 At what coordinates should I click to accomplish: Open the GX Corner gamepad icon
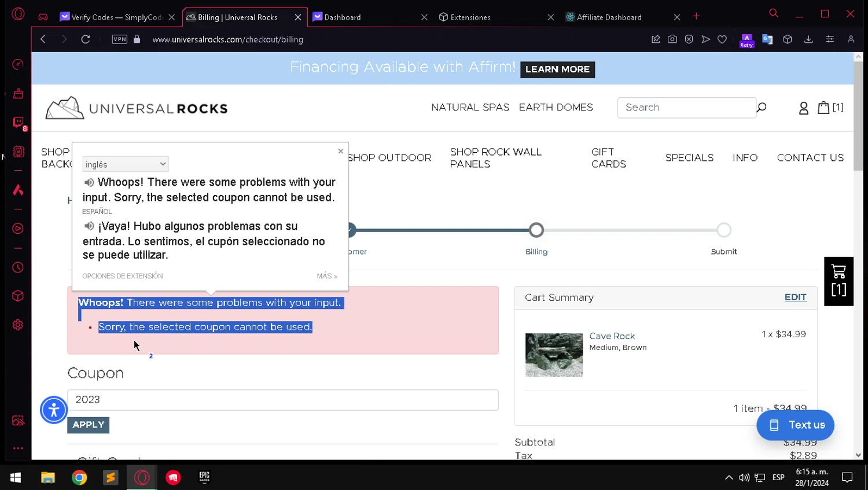(x=43, y=17)
